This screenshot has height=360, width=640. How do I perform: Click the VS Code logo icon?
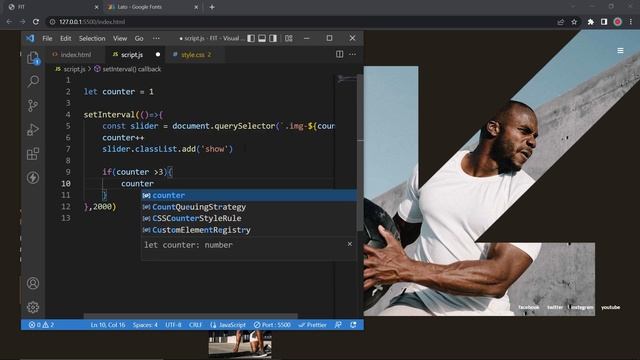(30, 38)
